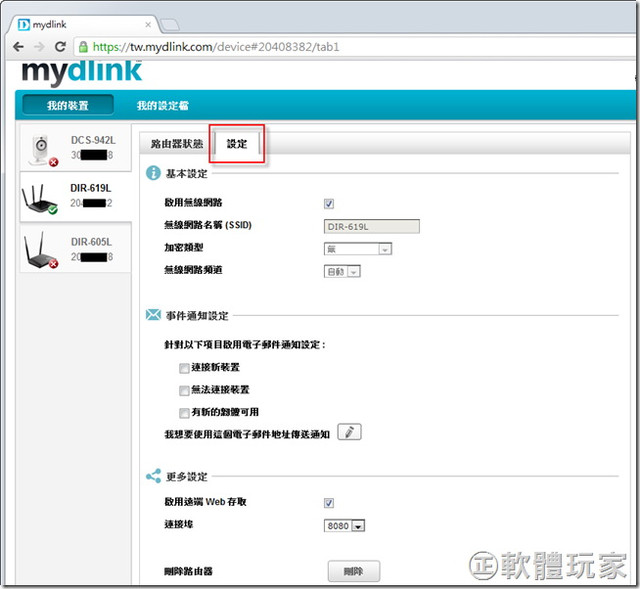The width and height of the screenshot is (640, 589).
Task: Click the 基本設定 section heading
Action: (x=187, y=174)
